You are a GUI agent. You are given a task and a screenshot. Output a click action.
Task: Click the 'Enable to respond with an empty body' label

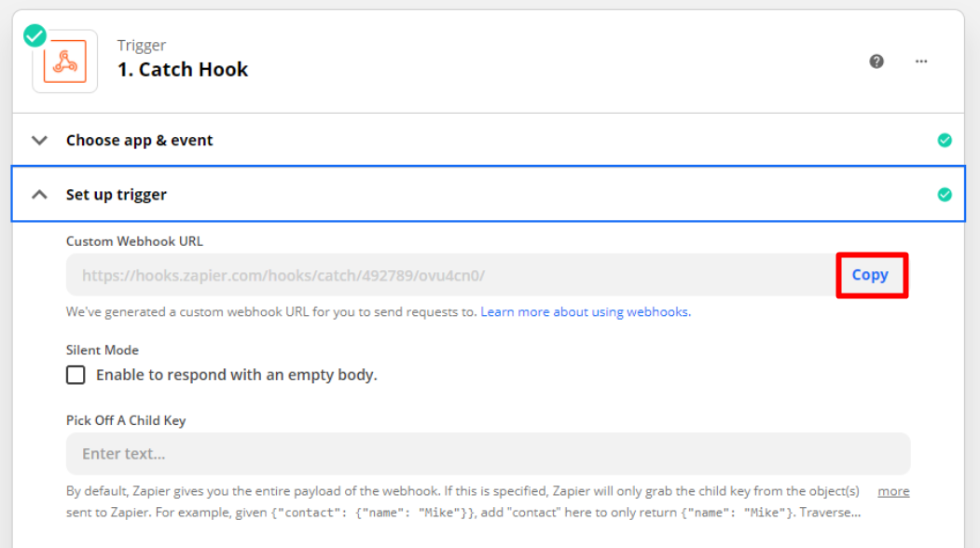point(236,375)
